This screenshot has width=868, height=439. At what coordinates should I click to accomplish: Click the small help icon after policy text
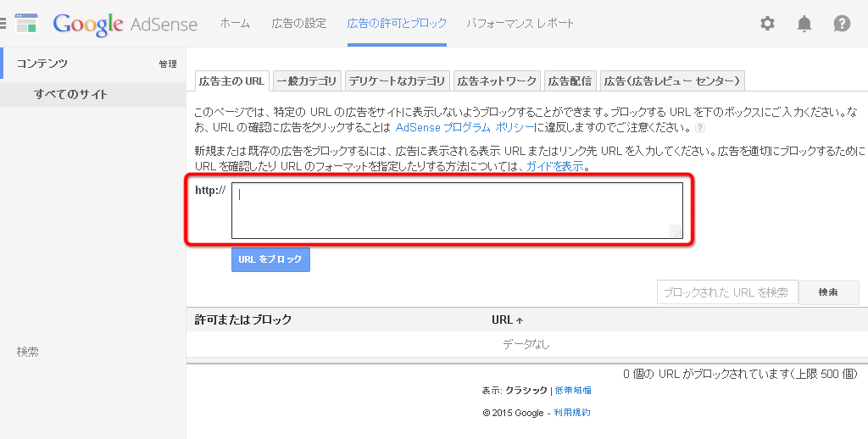coord(700,128)
